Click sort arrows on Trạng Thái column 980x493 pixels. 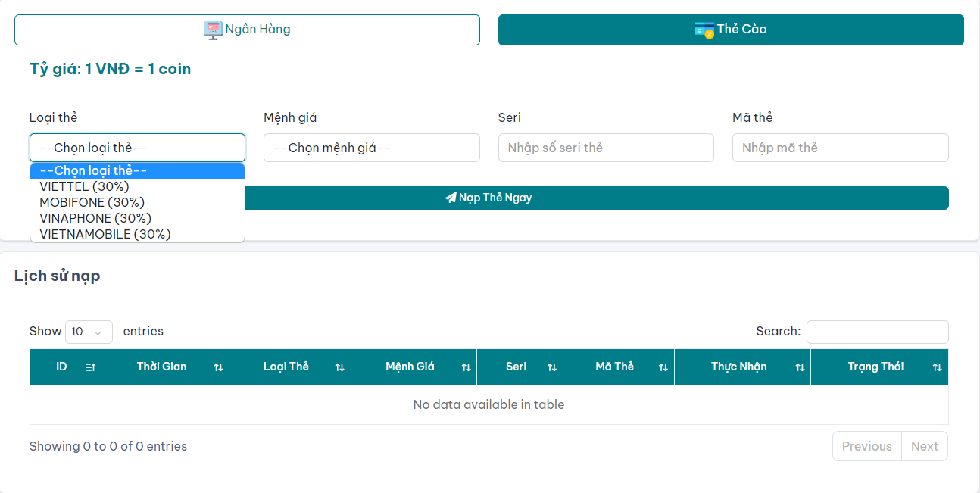coord(937,367)
